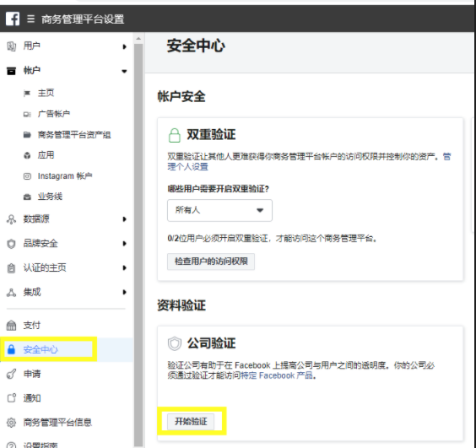Click the briefcase icon beside 业务线
476x448 pixels.
tap(27, 197)
